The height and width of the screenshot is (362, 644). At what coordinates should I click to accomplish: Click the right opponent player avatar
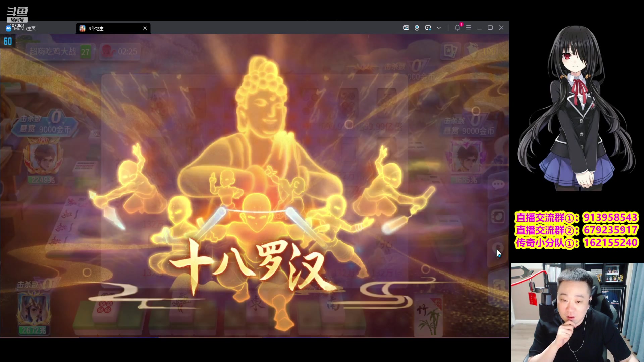467,158
